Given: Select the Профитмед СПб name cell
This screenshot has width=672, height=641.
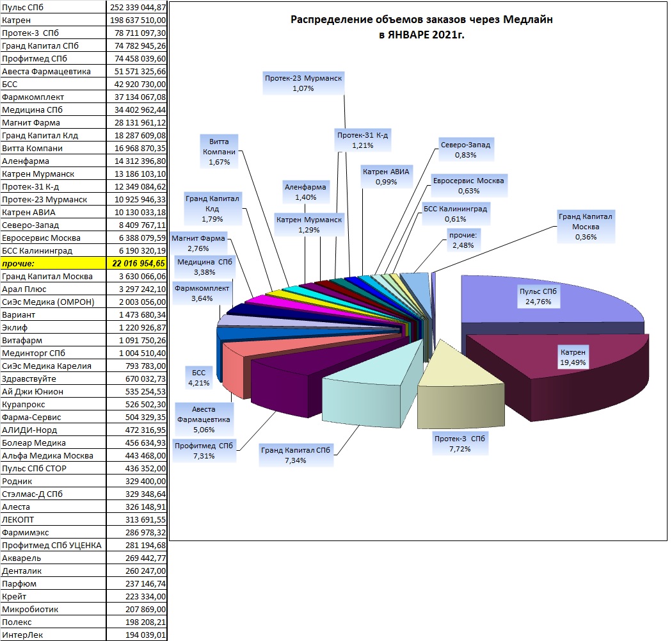Looking at the screenshot, I should tap(53, 59).
